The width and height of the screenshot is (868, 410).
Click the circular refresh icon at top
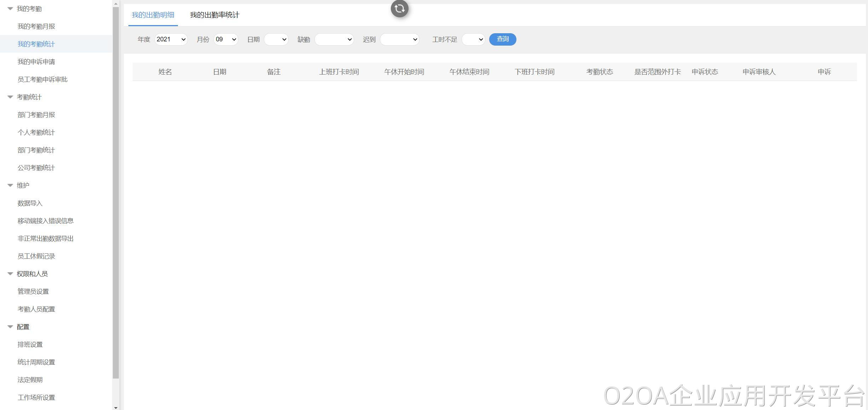coord(399,8)
